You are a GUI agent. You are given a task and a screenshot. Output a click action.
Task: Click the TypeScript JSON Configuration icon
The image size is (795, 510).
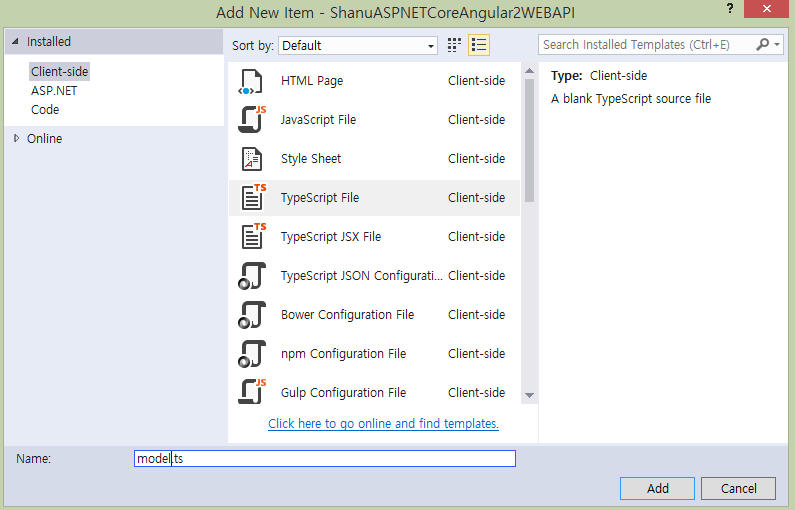tap(251, 276)
